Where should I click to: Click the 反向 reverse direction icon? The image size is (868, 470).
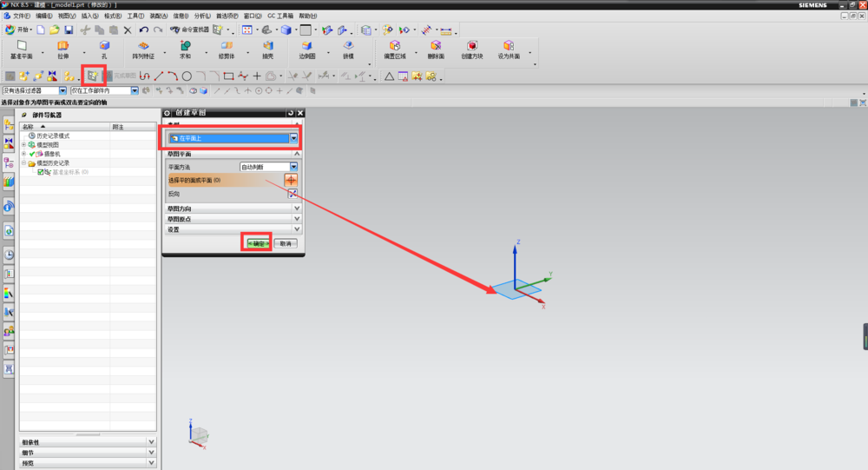click(x=293, y=194)
